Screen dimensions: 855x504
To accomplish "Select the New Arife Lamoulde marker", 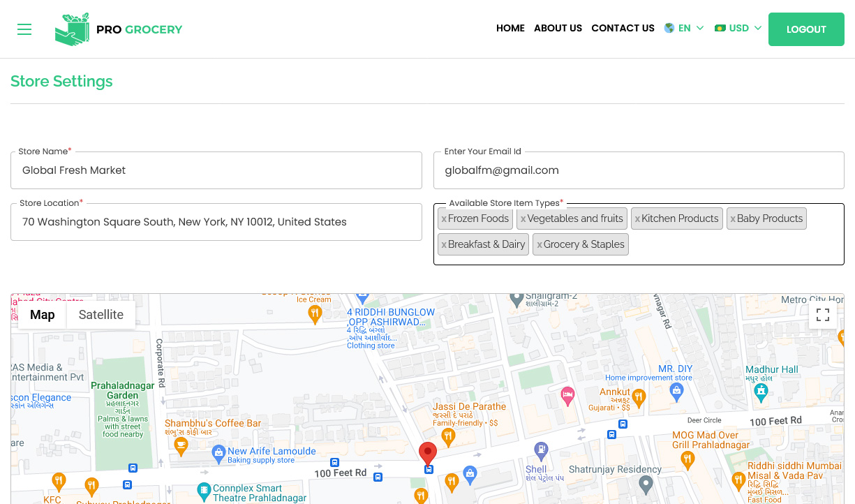I will 218,454.
